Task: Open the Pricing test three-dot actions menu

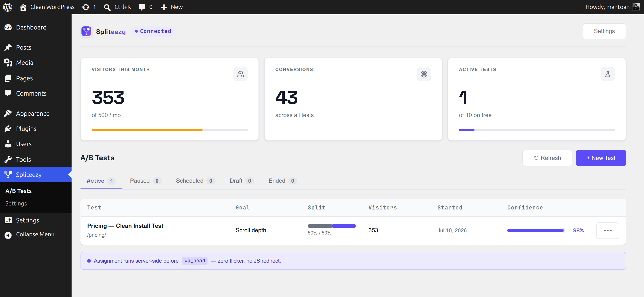Action: pos(608,231)
